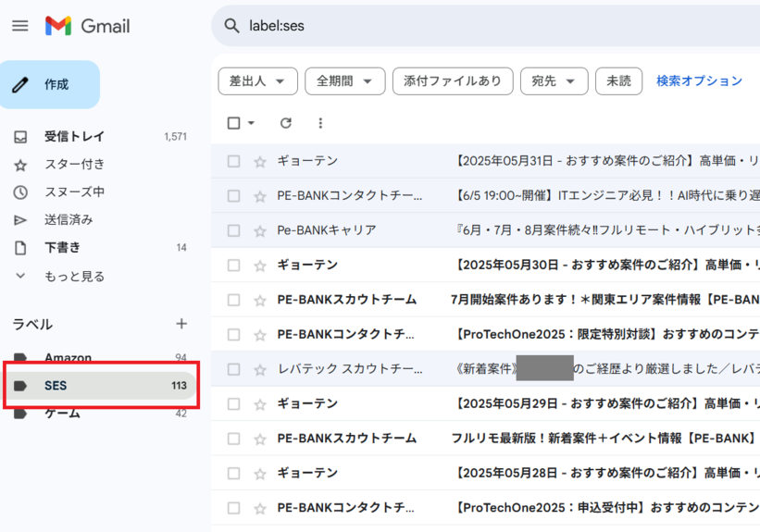Open the フルリモ最新版！新着案件 subject
Image resolution: width=760 pixels, height=532 pixels.
pos(603,439)
